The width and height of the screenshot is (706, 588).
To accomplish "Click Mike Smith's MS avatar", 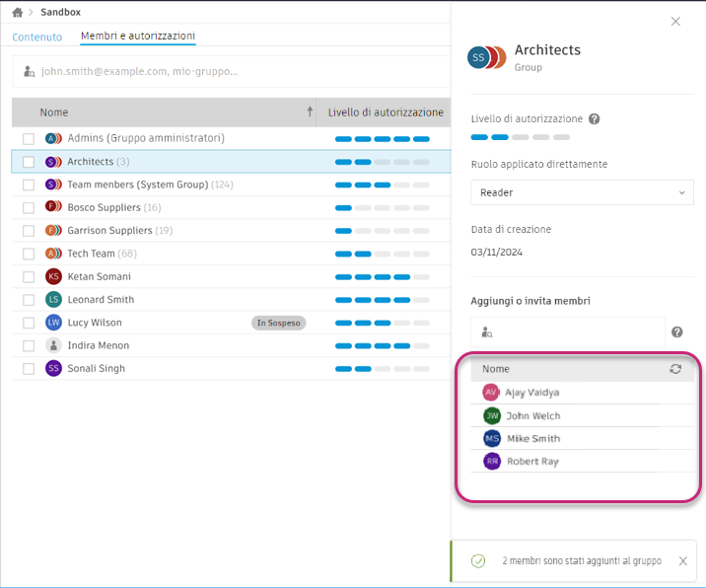I will coord(492,438).
